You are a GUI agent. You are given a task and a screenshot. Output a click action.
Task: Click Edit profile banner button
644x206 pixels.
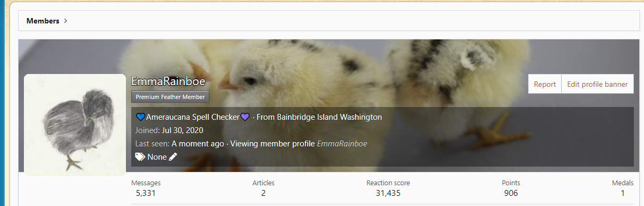pyautogui.click(x=597, y=84)
